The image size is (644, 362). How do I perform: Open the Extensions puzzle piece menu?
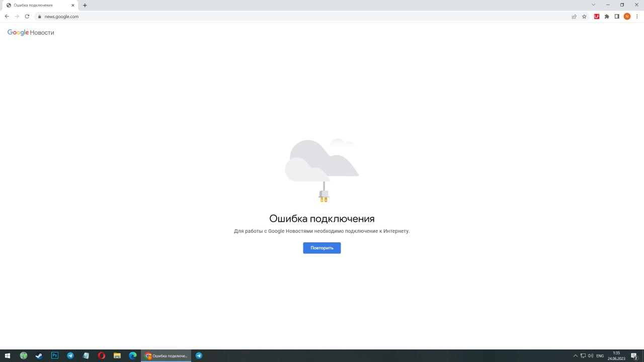pos(607,17)
